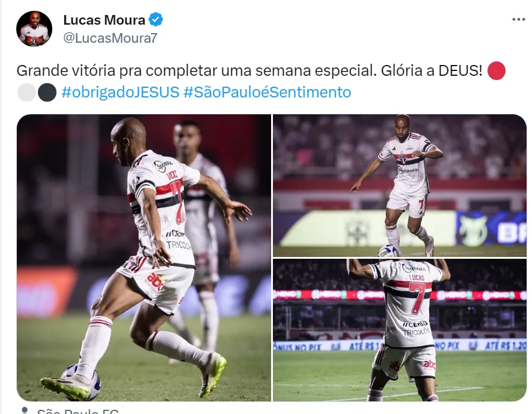Open Lucas Moura's profile picture
This screenshot has height=414, width=532.
point(34,28)
